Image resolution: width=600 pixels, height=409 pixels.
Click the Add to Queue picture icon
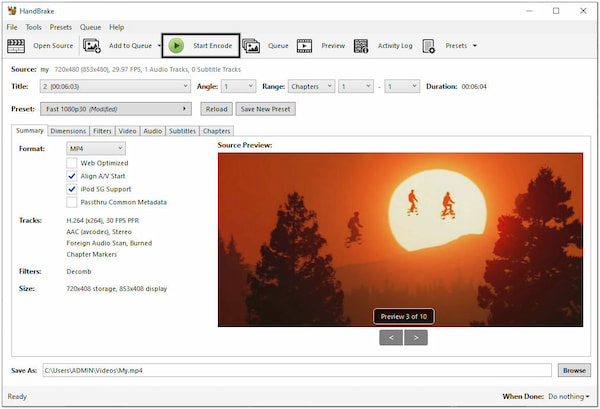(92, 46)
